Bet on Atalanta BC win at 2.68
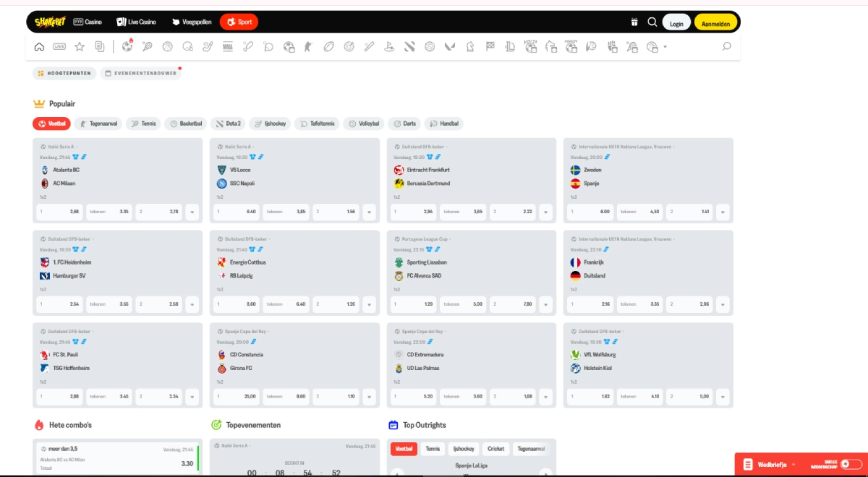The width and height of the screenshot is (868, 477). pos(59,212)
